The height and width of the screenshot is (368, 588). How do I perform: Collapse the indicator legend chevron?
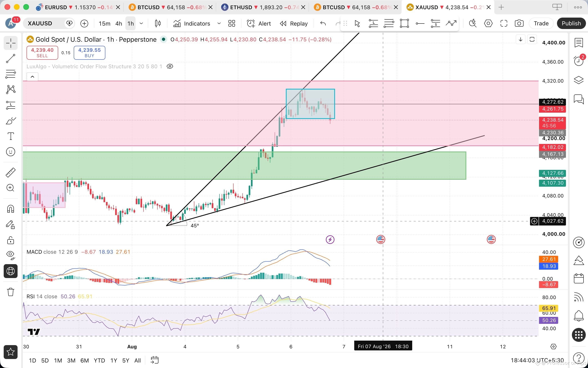click(x=32, y=77)
